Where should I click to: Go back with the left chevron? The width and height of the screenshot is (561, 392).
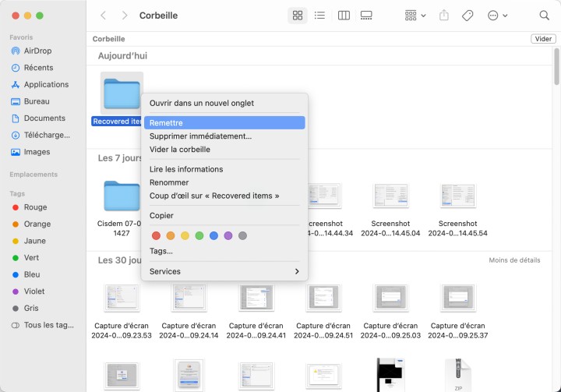103,16
